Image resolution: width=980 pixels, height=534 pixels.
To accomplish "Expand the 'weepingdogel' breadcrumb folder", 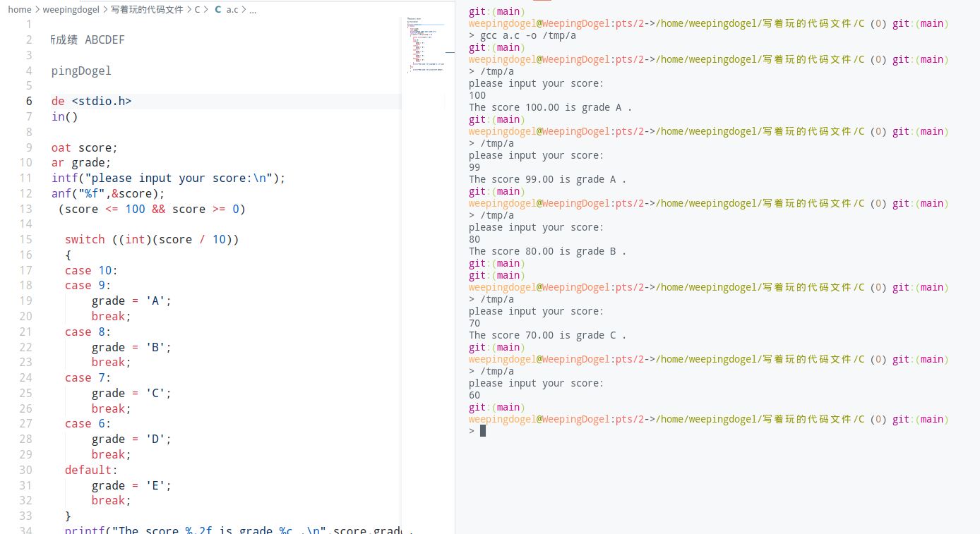I will tap(71, 10).
